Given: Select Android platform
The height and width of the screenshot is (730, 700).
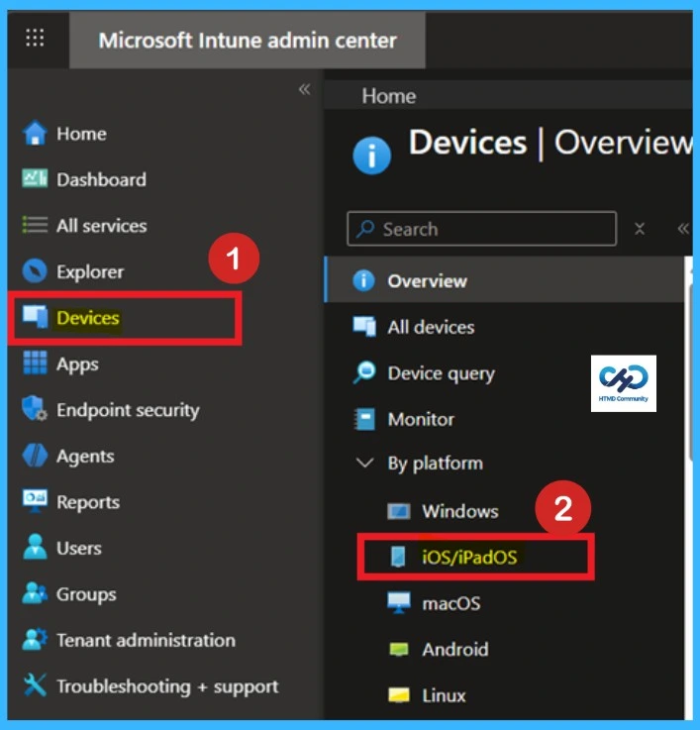Looking at the screenshot, I should tap(455, 649).
